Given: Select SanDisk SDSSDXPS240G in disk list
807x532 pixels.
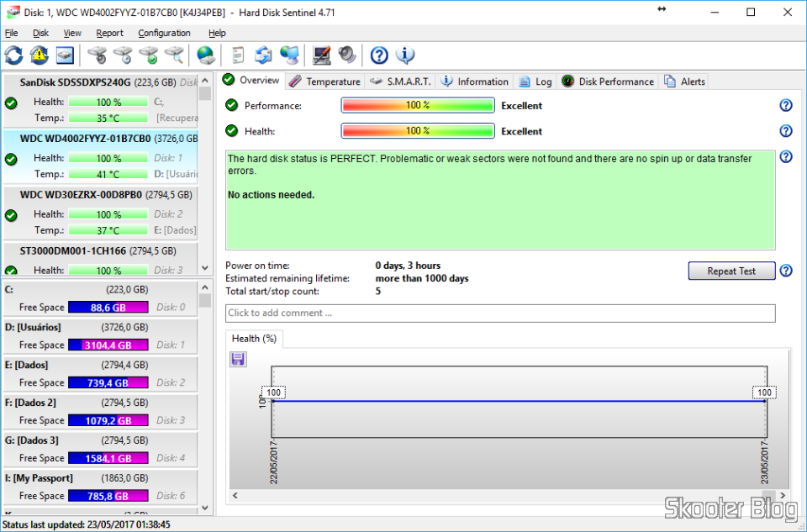Looking at the screenshot, I should coord(101,100).
